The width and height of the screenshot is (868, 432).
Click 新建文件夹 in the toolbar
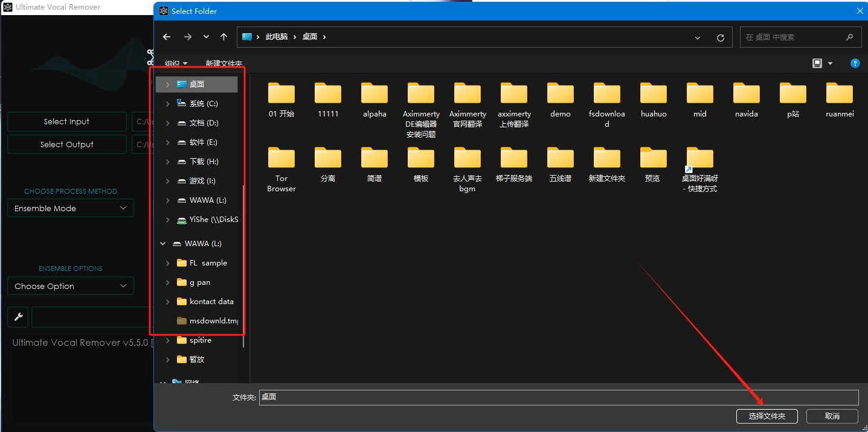click(x=223, y=63)
